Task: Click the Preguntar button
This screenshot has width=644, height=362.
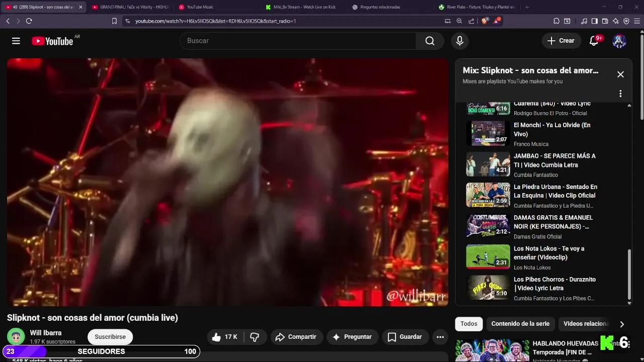Action: (352, 337)
